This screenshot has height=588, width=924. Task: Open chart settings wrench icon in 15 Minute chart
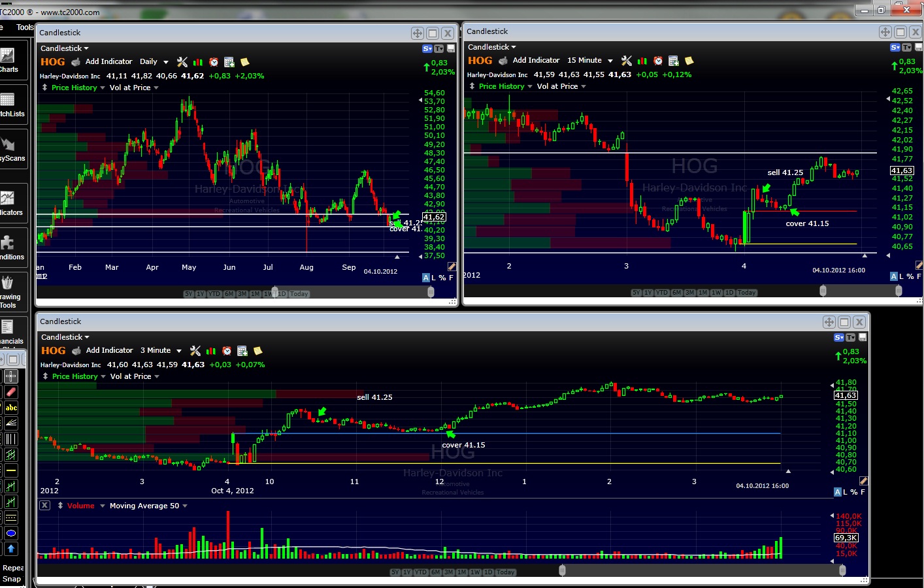click(x=627, y=61)
